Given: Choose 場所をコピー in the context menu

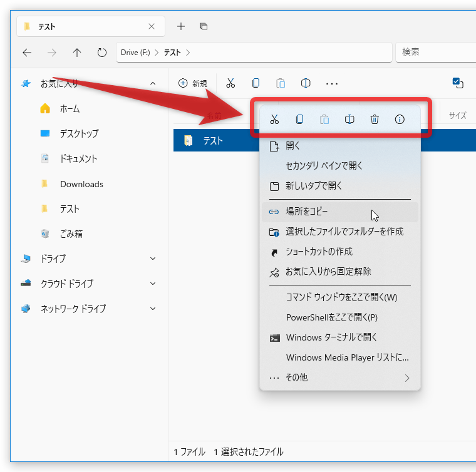Looking at the screenshot, I should (340, 212).
